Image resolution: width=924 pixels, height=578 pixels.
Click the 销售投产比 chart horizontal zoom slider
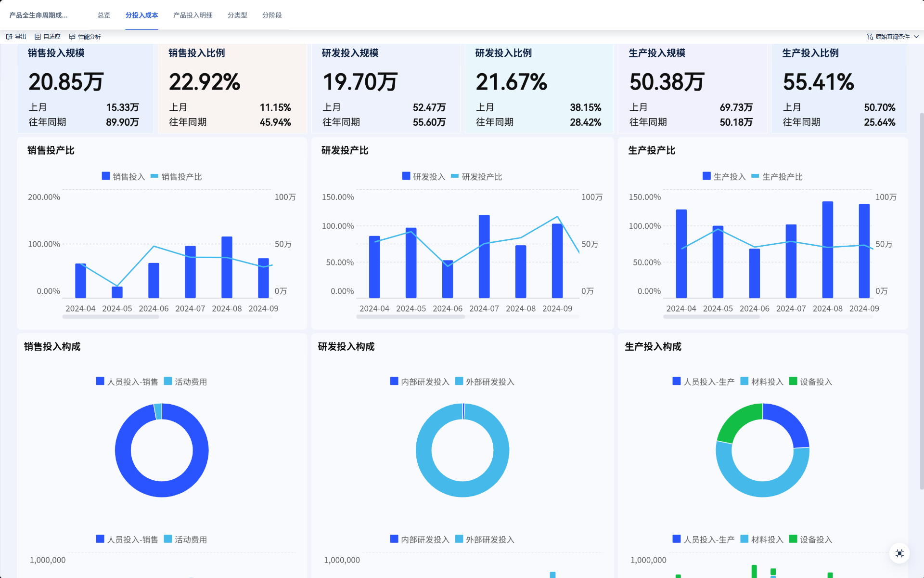click(111, 317)
